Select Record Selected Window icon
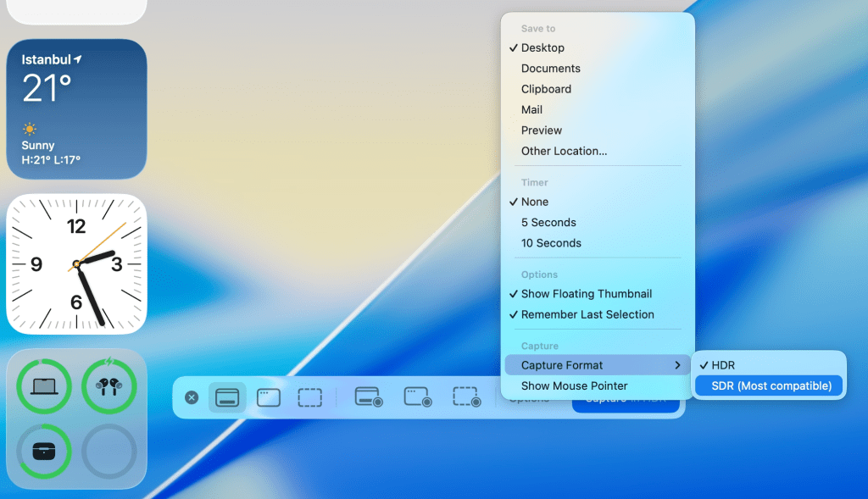868x499 pixels. (418, 397)
